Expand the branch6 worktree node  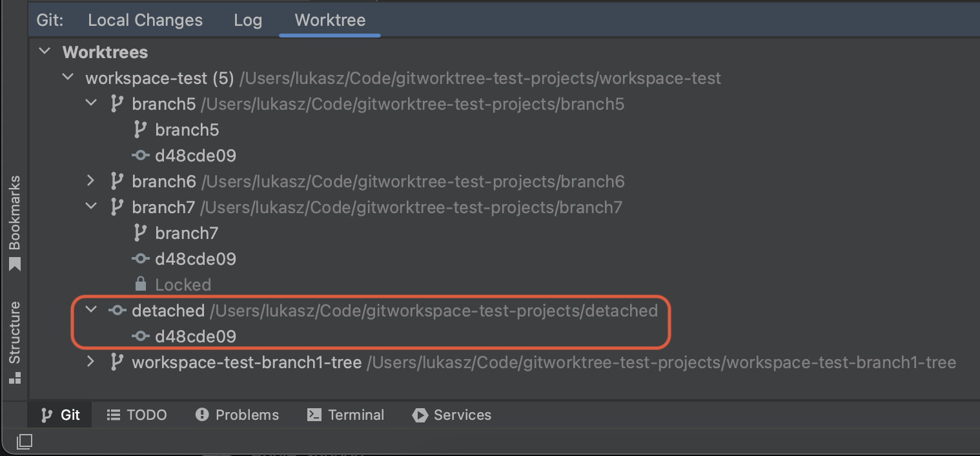coord(90,181)
